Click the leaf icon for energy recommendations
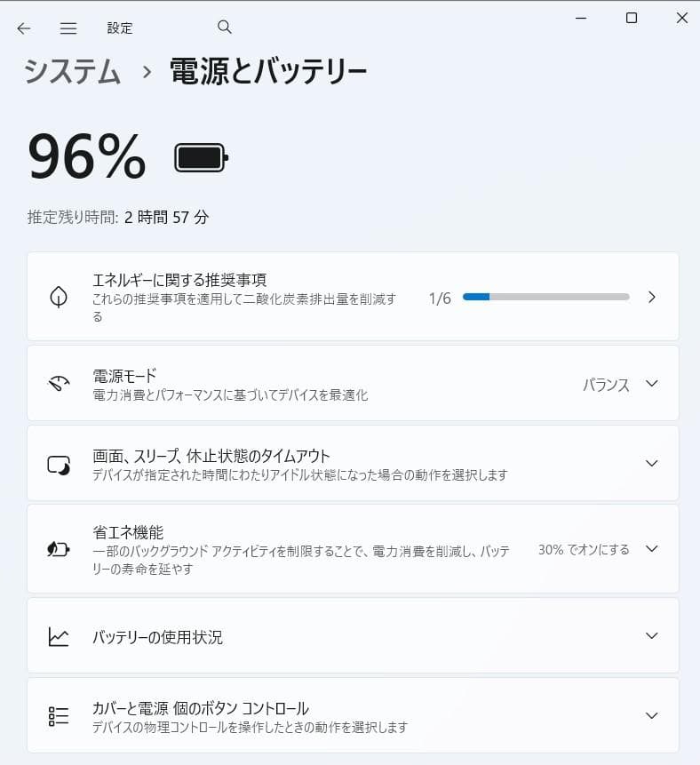Image resolution: width=700 pixels, height=765 pixels. pos(58,297)
